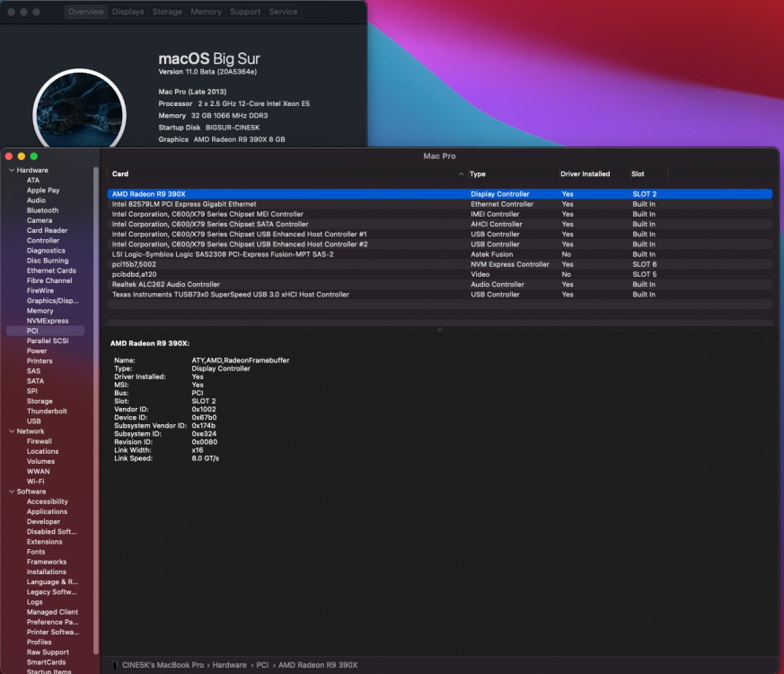Select ATA in the sidebar
Image resolution: width=784 pixels, height=674 pixels.
(x=33, y=180)
